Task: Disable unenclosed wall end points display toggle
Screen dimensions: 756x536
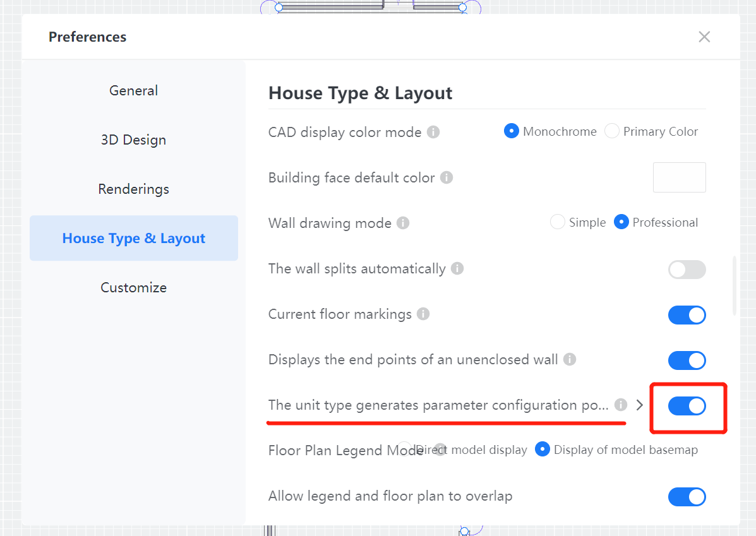Action: pyautogui.click(x=687, y=360)
